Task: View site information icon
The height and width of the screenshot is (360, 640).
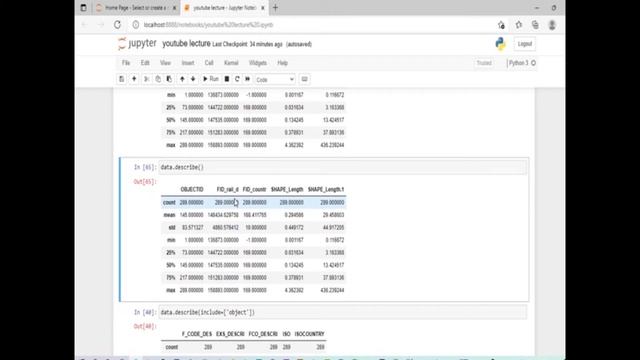Action: [136, 25]
